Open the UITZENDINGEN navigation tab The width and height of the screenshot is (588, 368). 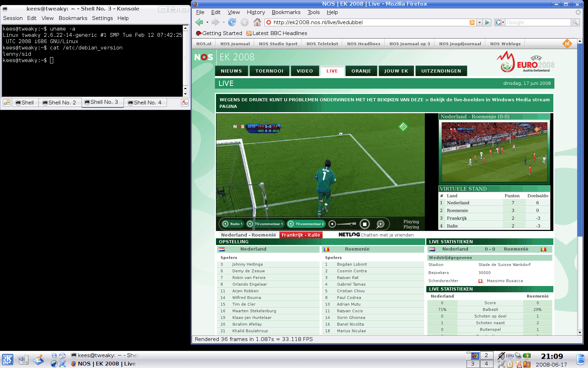[x=441, y=71]
